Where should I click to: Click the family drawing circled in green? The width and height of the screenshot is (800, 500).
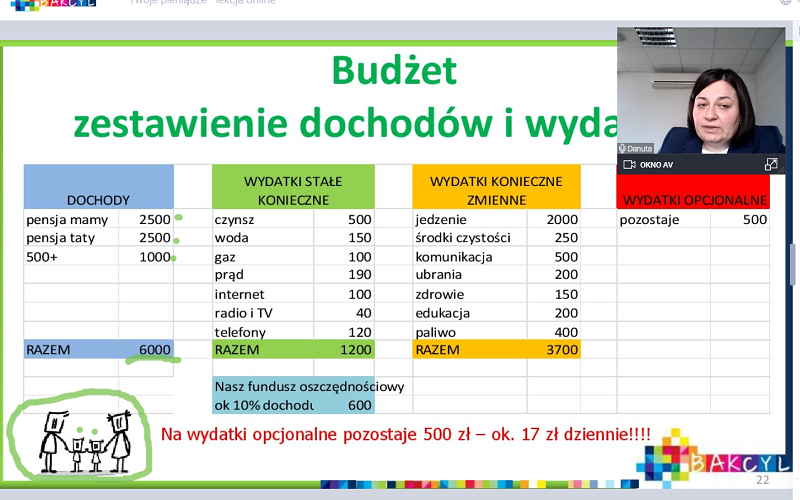point(80,436)
